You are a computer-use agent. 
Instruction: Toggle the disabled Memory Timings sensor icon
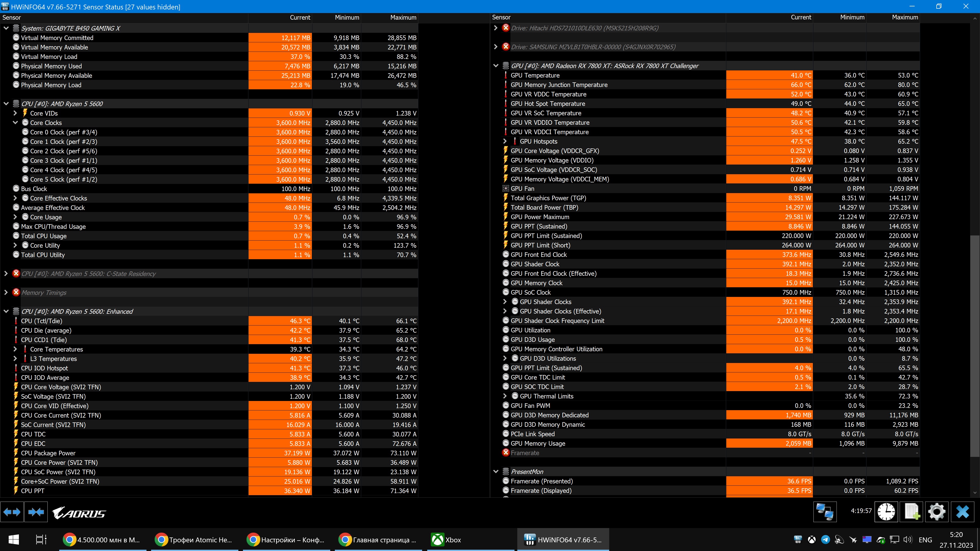[x=16, y=292]
